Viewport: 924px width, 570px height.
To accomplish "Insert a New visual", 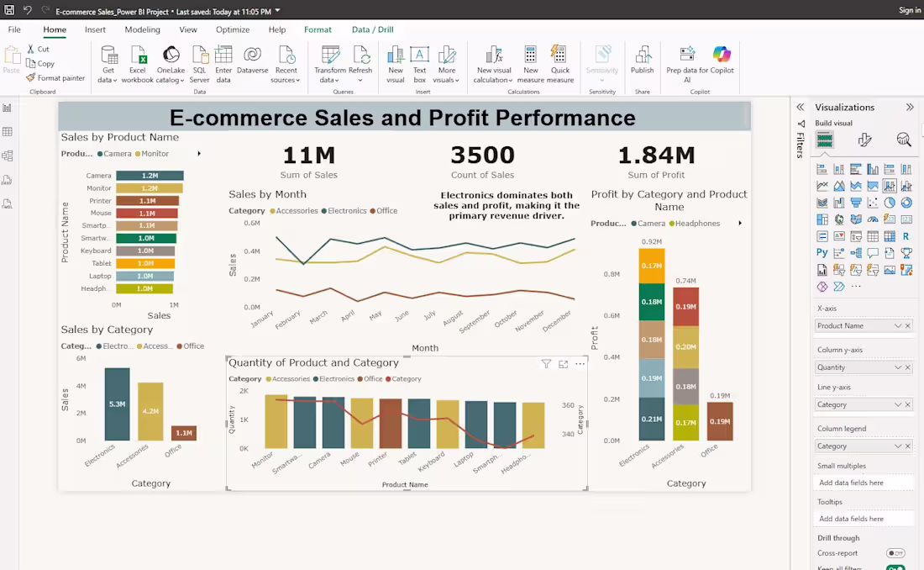I will [396, 65].
